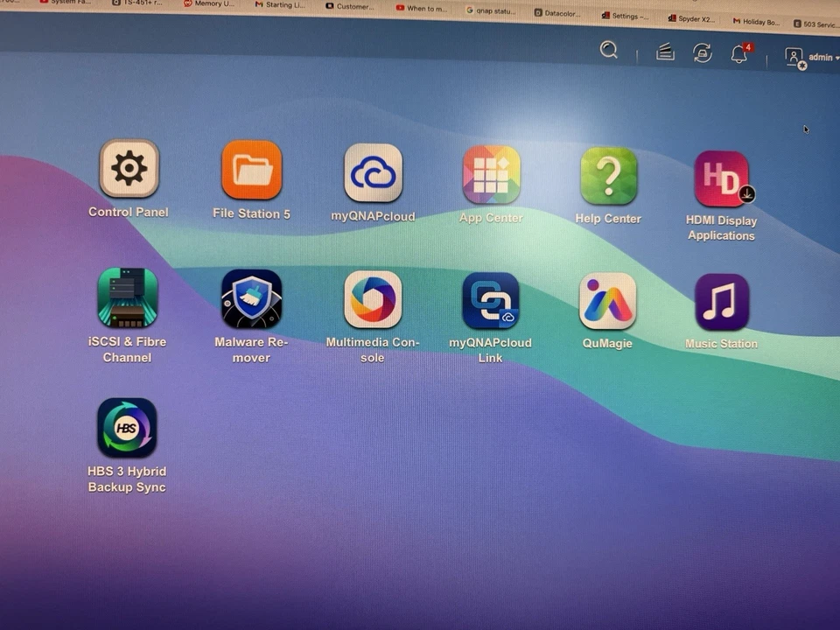Open the App Center
This screenshot has height=630, width=840.
[x=491, y=175]
